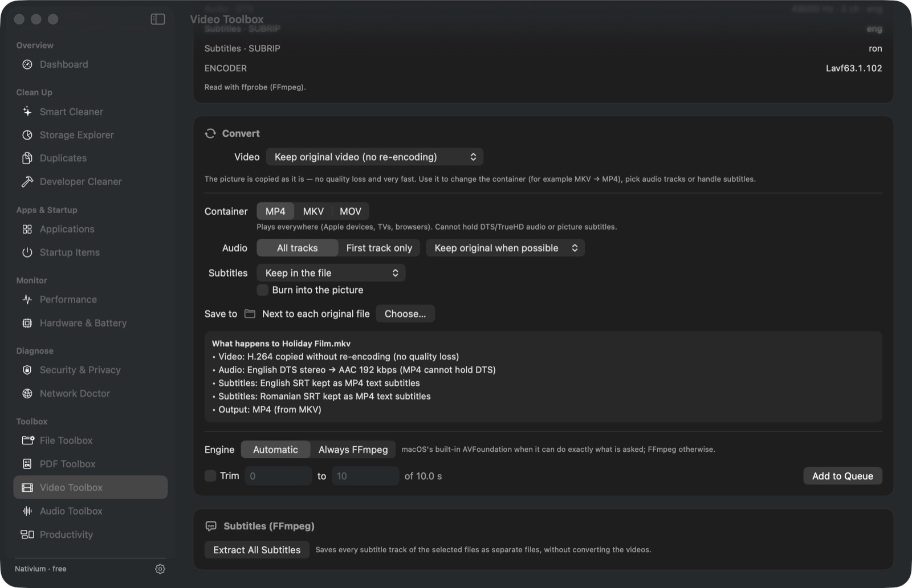Open Subtitles Keep in the file dropdown
The height and width of the screenshot is (588, 912).
point(331,273)
